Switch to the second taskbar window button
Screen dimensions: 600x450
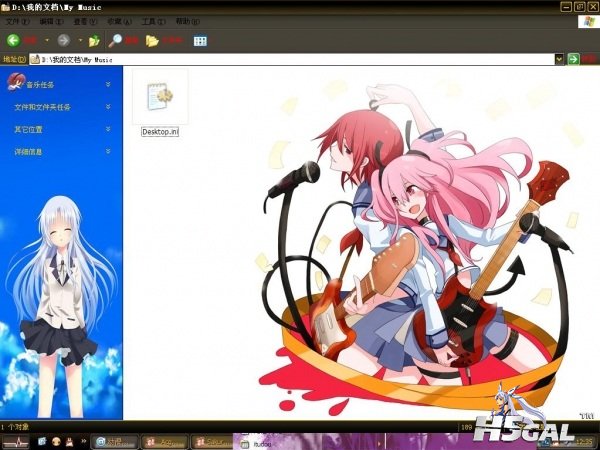click(x=165, y=442)
